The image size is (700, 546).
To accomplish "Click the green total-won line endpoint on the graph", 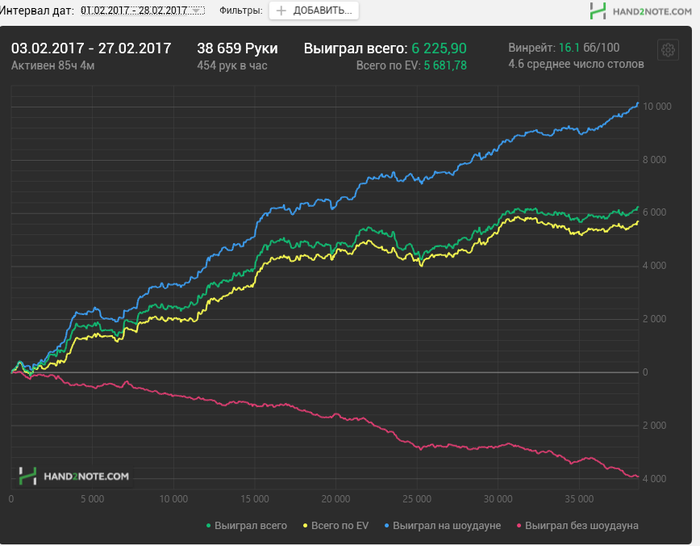I will tap(638, 208).
